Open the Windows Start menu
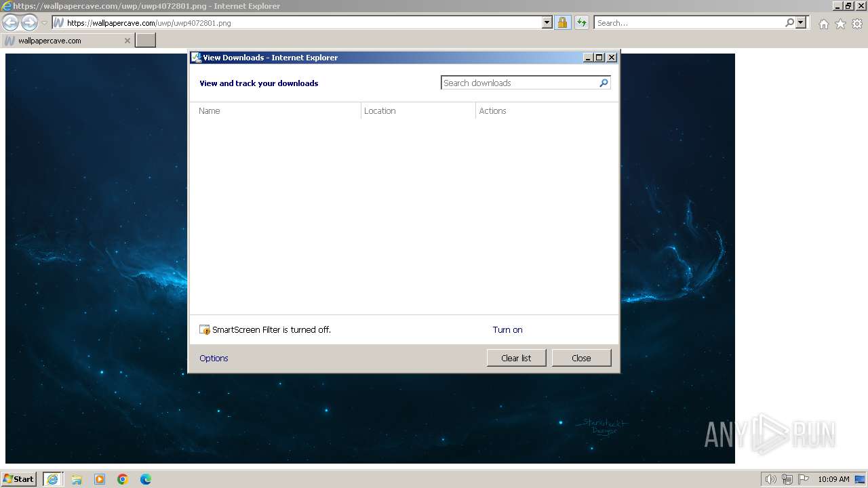Image resolution: width=868 pixels, height=488 pixels. click(x=18, y=479)
